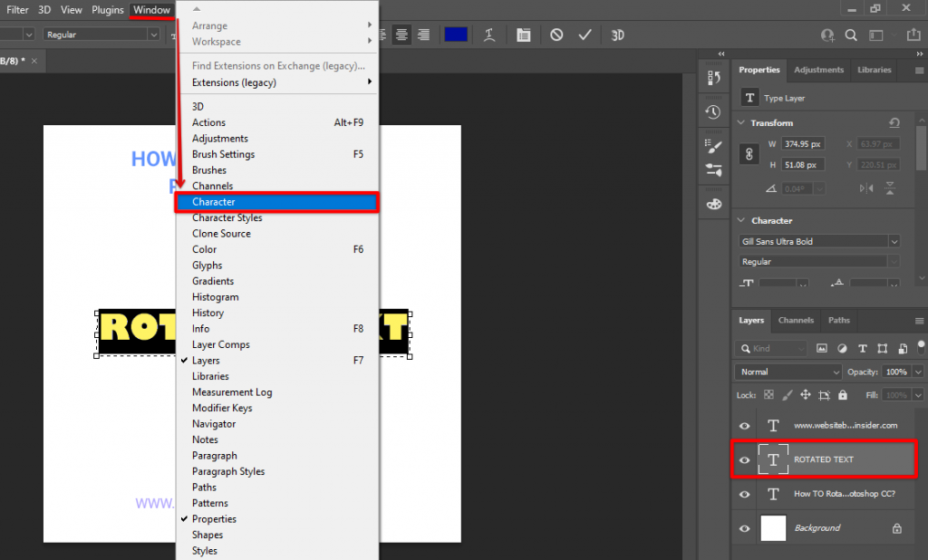Click the filter for type layers icon

coord(863,348)
